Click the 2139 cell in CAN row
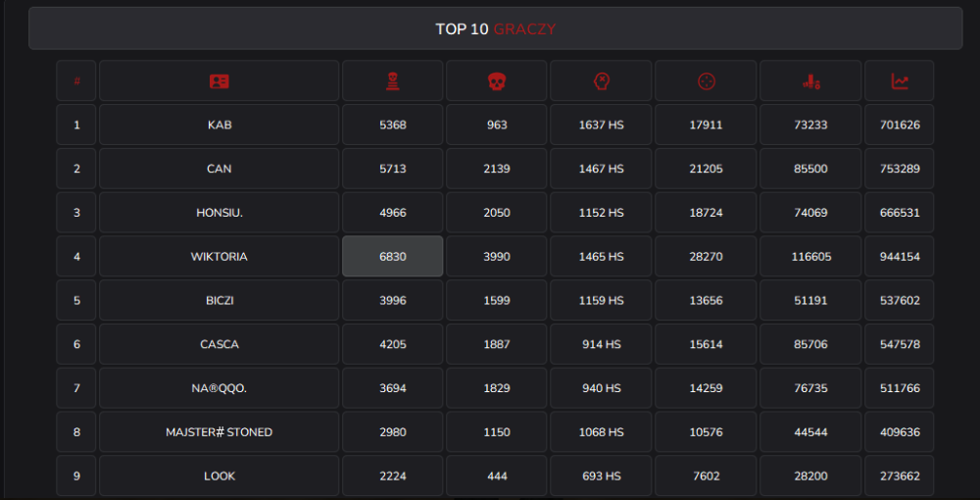This screenshot has width=980, height=500. coord(497,169)
